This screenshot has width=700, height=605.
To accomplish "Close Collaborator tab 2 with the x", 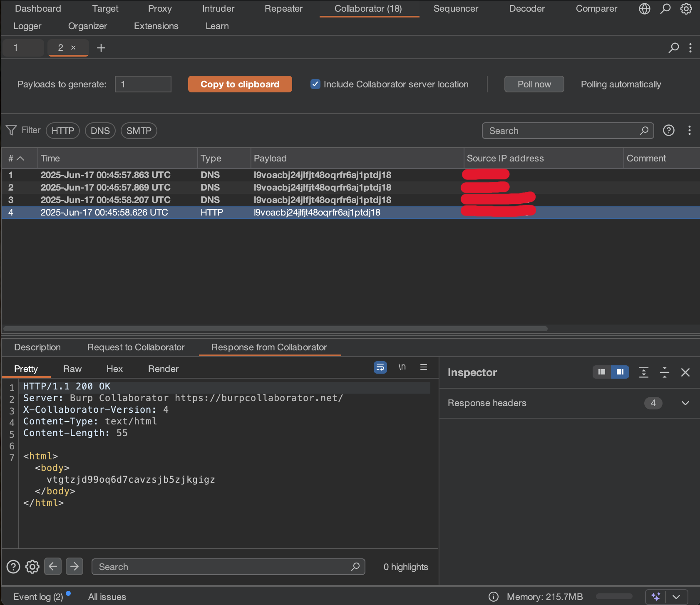I will 73,47.
